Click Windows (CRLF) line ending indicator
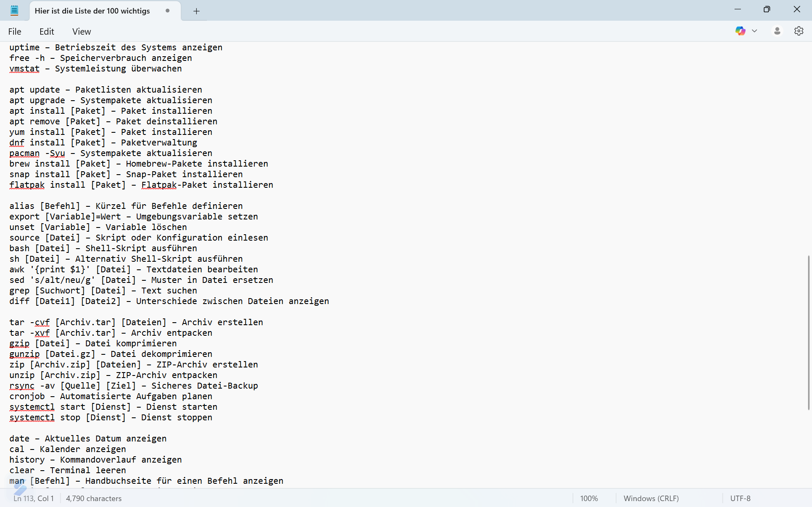 (x=651, y=499)
